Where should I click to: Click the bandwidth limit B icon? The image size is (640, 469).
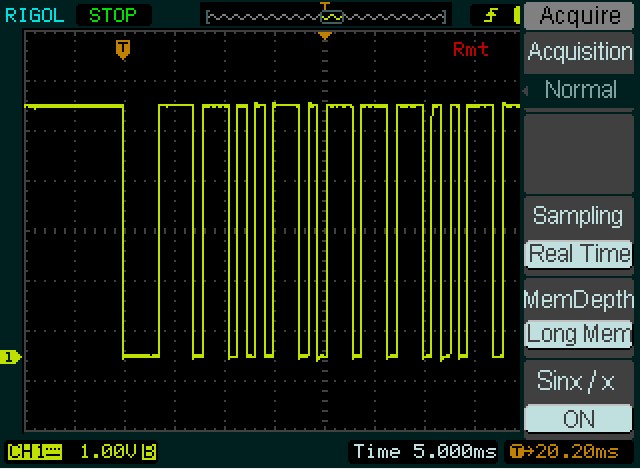coord(148,452)
